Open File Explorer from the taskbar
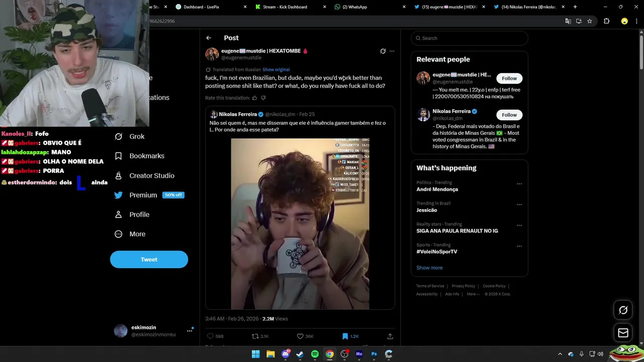The image size is (644, 362). (270, 354)
